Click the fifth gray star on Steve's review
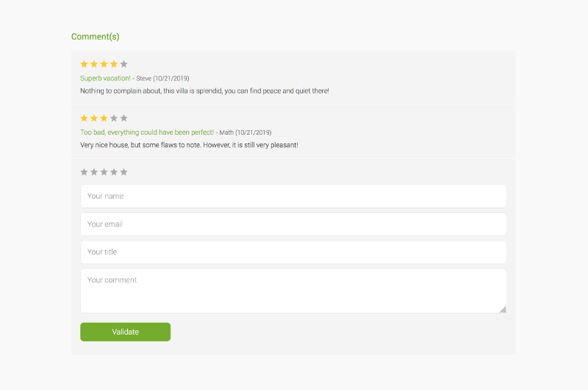Screen dimensions: 588x390 tap(123, 64)
